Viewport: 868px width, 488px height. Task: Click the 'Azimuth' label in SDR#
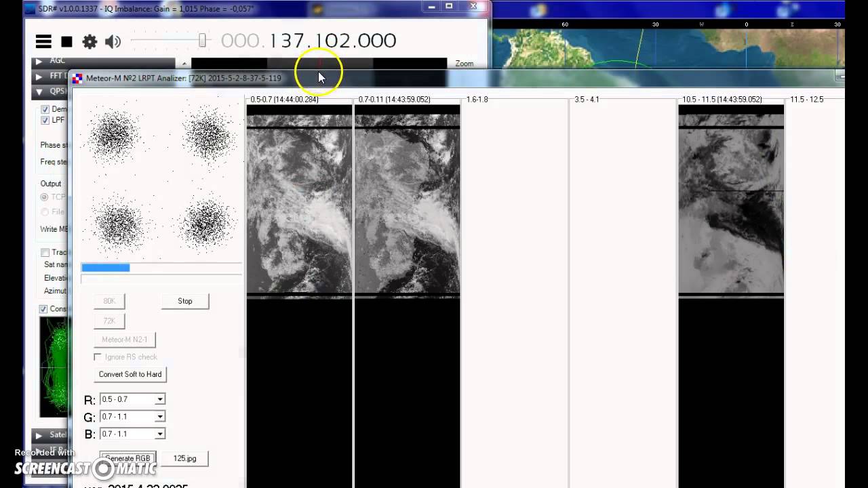(56, 291)
